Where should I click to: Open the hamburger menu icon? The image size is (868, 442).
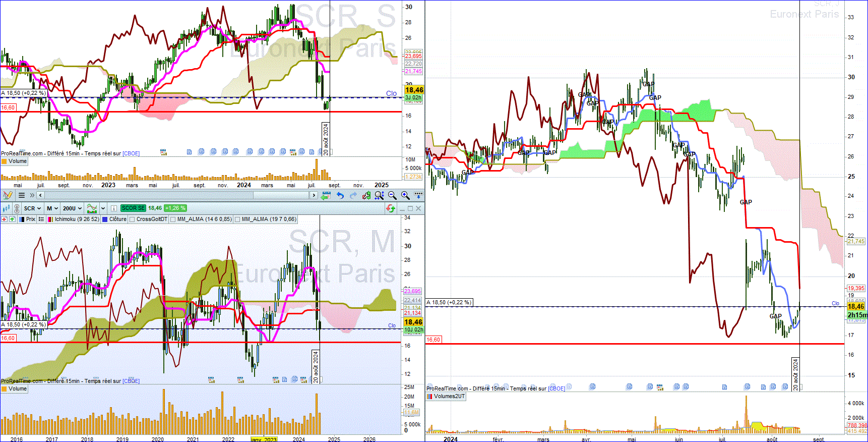tap(22, 195)
